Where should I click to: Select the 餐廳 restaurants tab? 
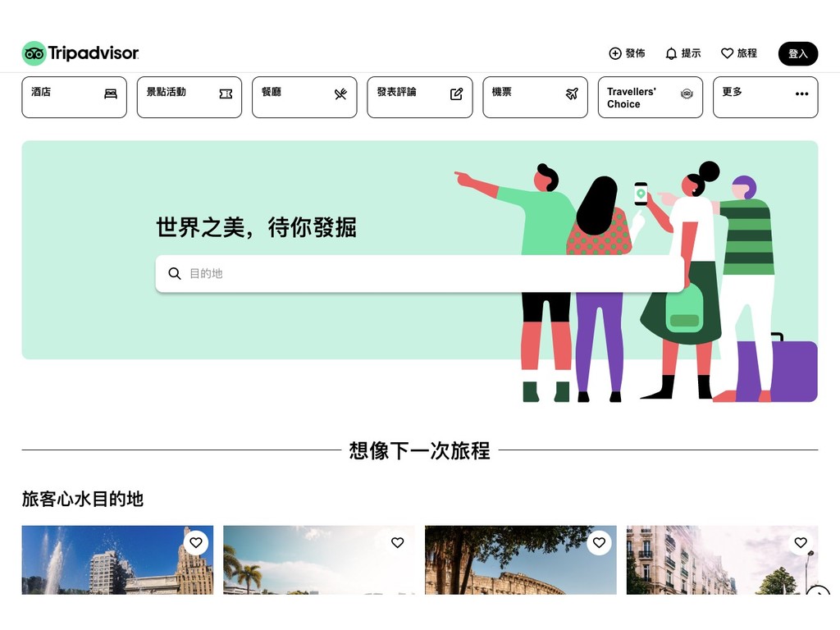pos(304,97)
